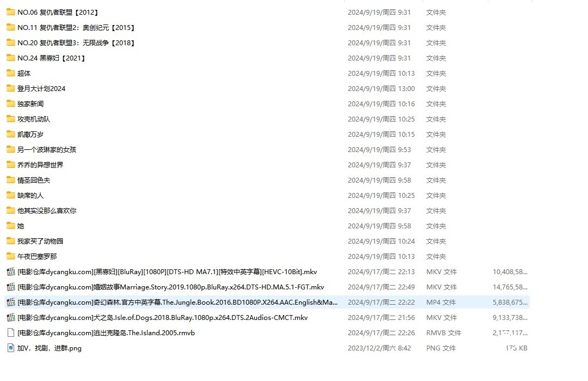Click the 乔乔的异想世界 folder name
Viewport: 588px width, 381px height.
click(40, 165)
